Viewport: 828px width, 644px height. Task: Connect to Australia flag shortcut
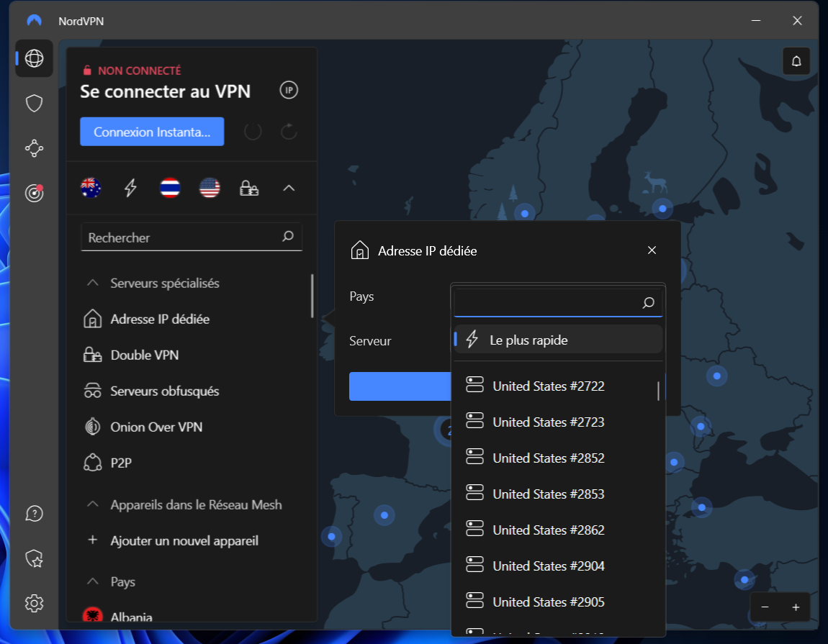point(91,188)
